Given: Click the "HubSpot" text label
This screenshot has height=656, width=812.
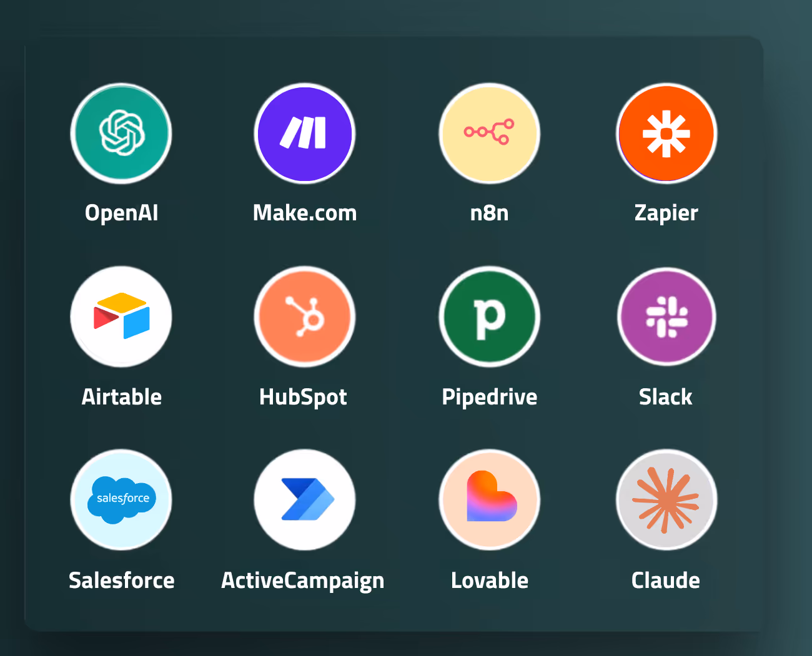Looking at the screenshot, I should 303,398.
